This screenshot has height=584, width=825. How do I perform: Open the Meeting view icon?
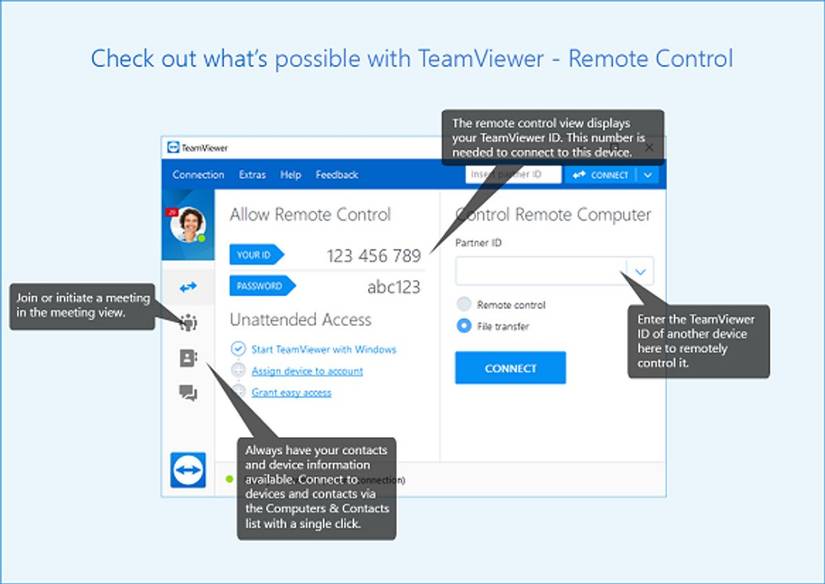tap(187, 323)
